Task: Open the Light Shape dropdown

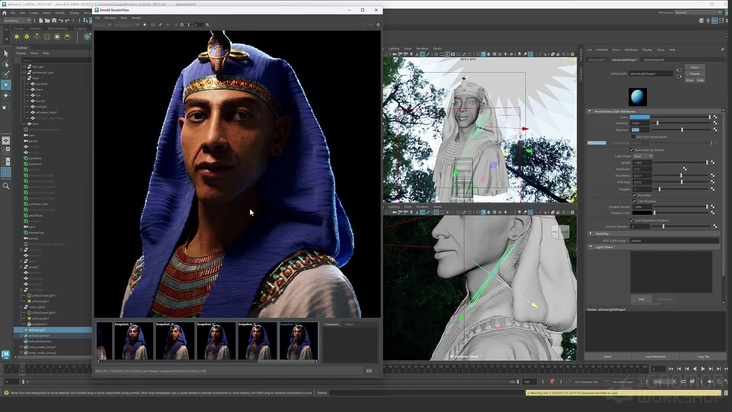Action: 641,155
